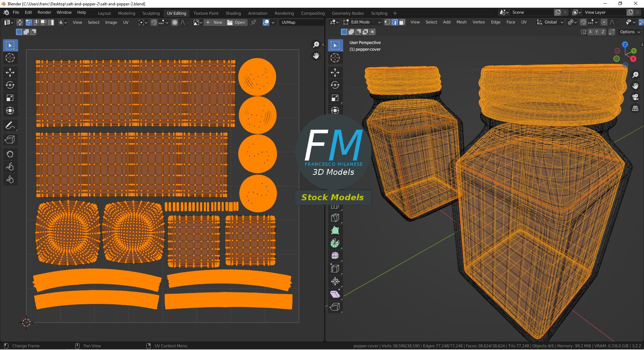Image resolution: width=644 pixels, height=350 pixels.
Task: Open the File menu
Action: pyautogui.click(x=16, y=12)
